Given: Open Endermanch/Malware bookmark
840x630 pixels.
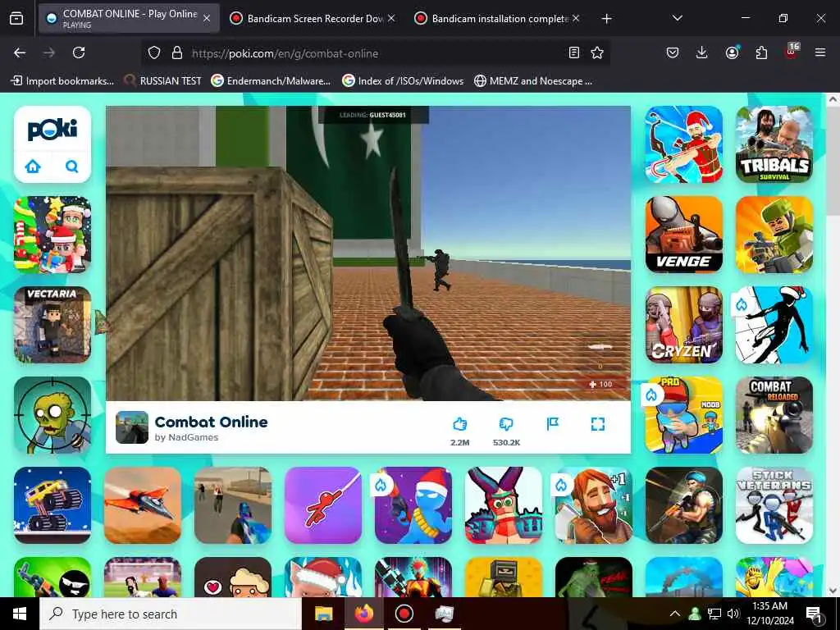Looking at the screenshot, I should 271,81.
